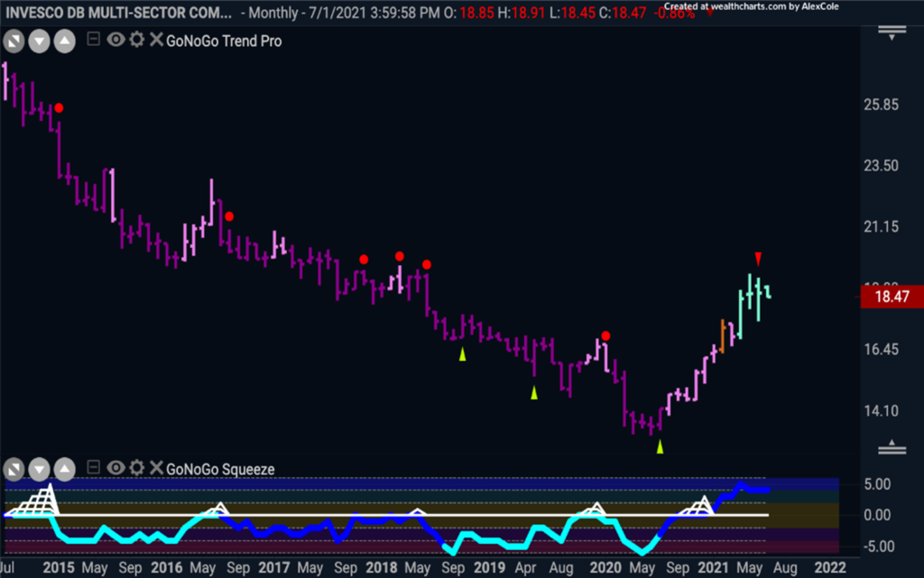Screen dimensions: 924x578
Task: Click the red dot marker near May 2018
Action: click(x=427, y=265)
